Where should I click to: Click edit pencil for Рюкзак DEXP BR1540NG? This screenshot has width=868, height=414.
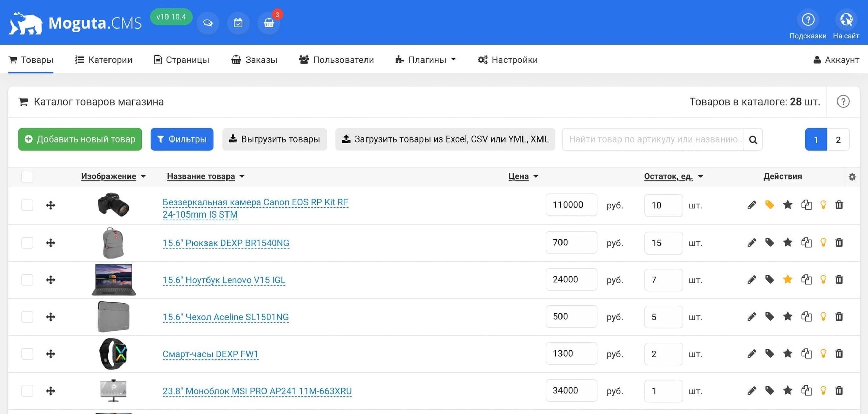751,243
